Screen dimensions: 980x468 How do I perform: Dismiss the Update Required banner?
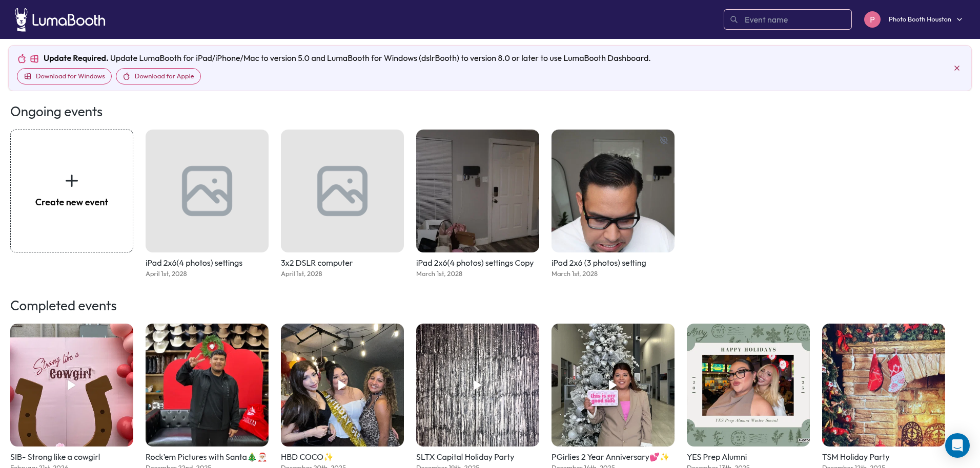956,68
